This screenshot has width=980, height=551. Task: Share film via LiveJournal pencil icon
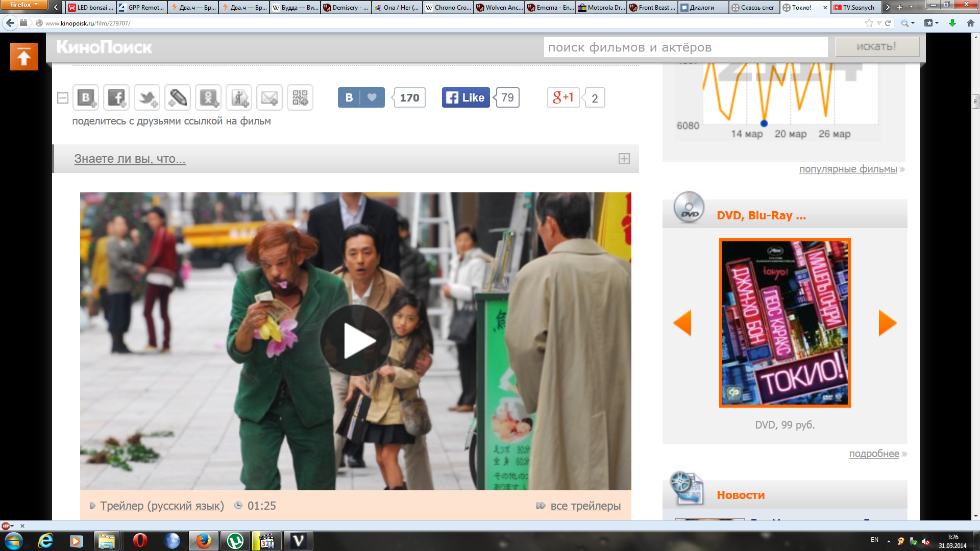click(178, 97)
